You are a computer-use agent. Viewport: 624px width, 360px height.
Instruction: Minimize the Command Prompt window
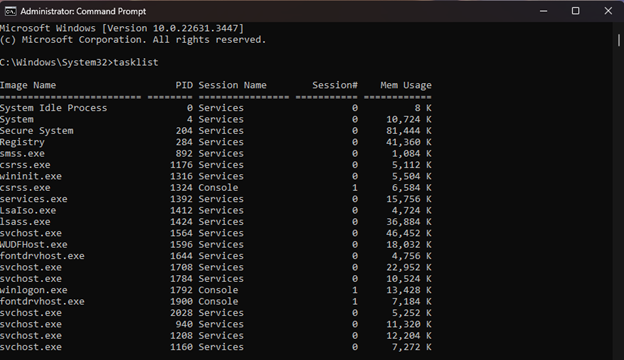(543, 11)
